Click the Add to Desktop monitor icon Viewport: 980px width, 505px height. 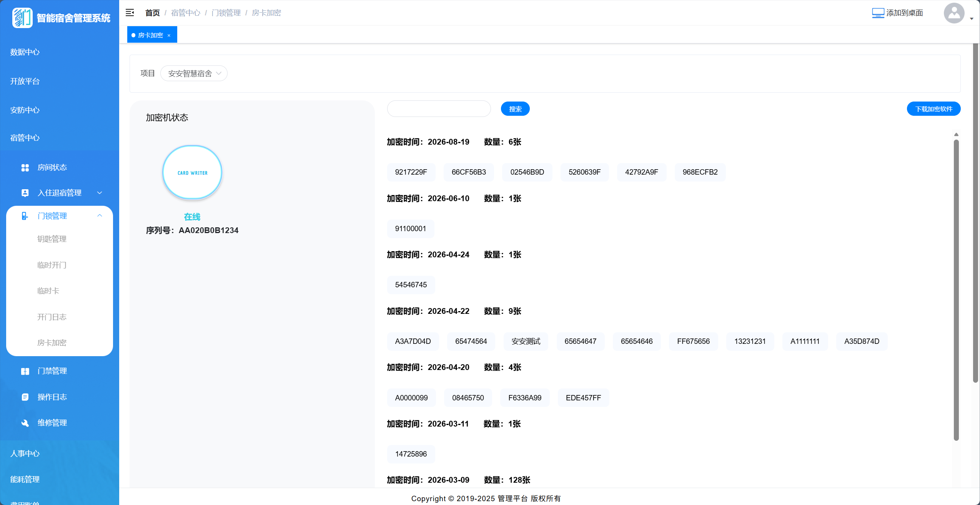pos(878,13)
